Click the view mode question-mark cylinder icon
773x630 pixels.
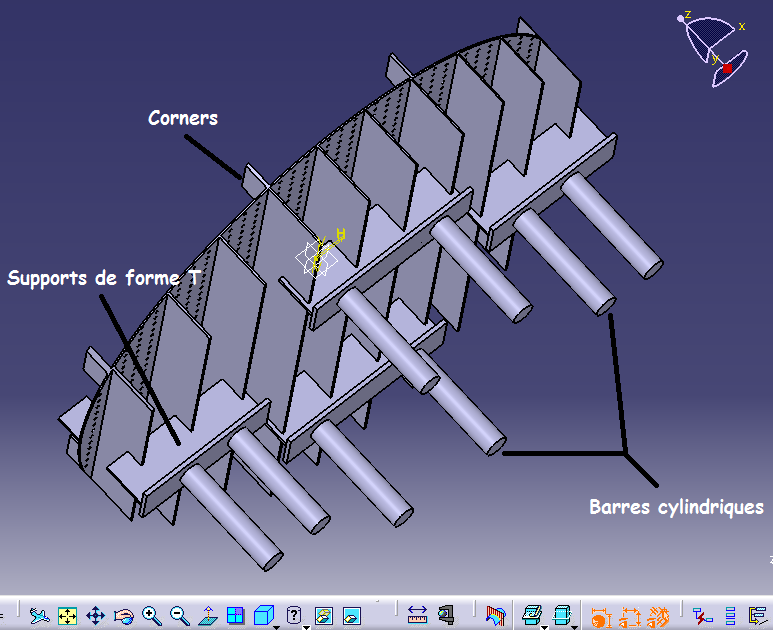point(294,616)
